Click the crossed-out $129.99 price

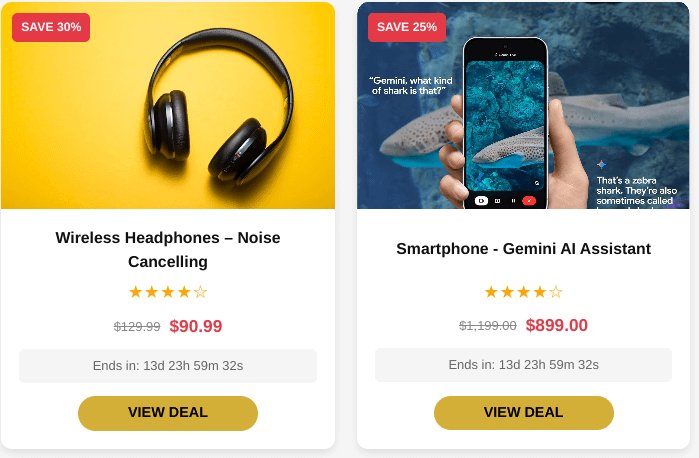click(137, 327)
